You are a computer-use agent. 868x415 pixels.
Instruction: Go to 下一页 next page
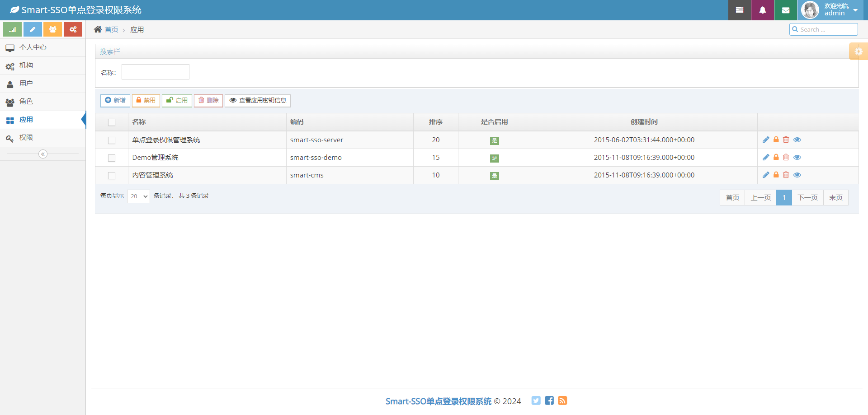(x=807, y=197)
